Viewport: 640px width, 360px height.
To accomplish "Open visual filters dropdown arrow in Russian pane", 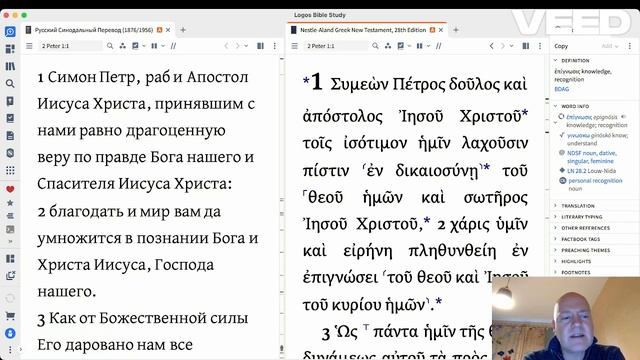I will point(144,46).
